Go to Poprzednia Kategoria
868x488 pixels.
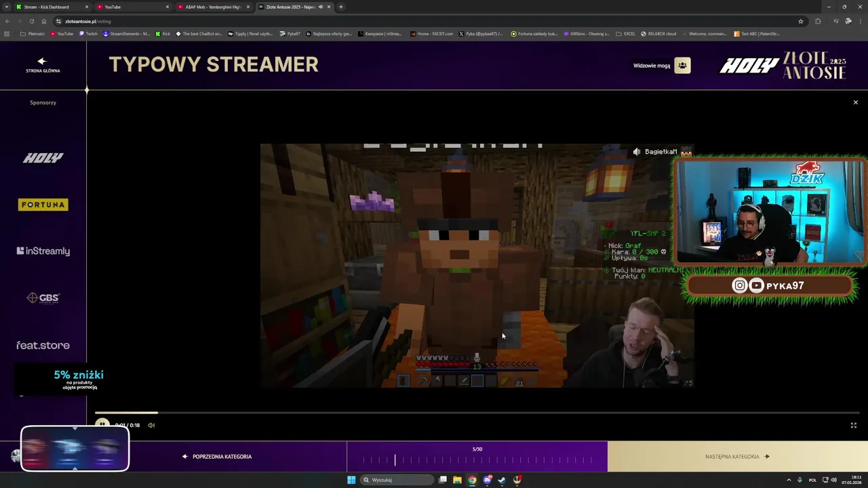[x=217, y=457]
